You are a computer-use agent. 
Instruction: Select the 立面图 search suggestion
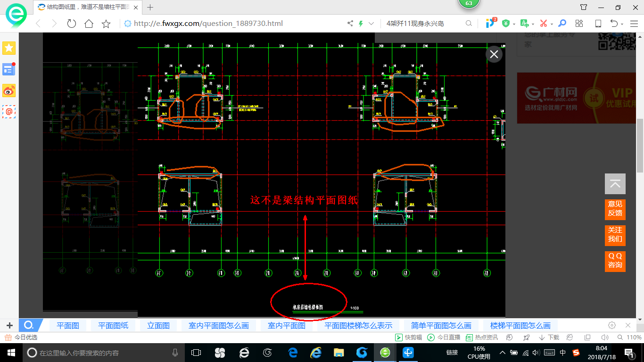(x=158, y=325)
